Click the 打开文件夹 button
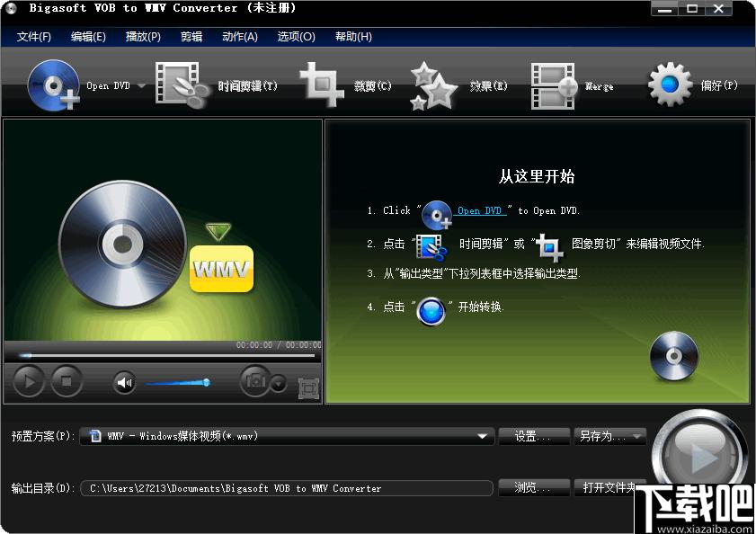Screen dimensions: 756x534 [x=609, y=487]
